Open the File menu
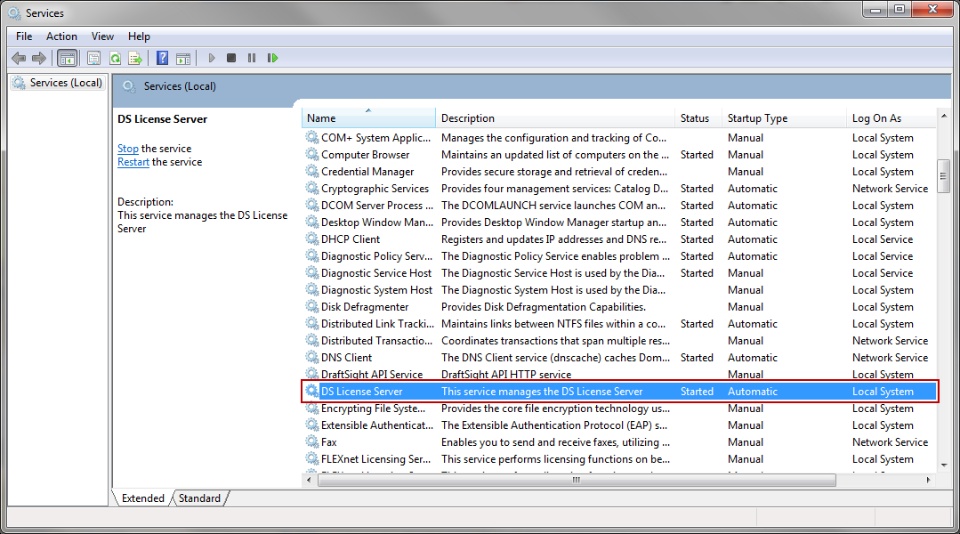 (x=24, y=36)
